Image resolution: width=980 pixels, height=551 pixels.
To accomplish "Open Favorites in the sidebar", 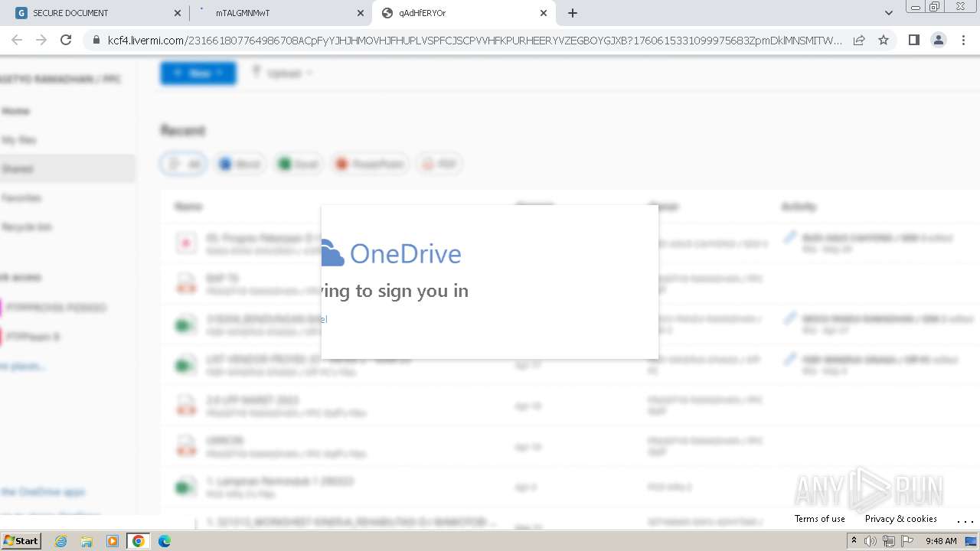I will pyautogui.click(x=21, y=198).
